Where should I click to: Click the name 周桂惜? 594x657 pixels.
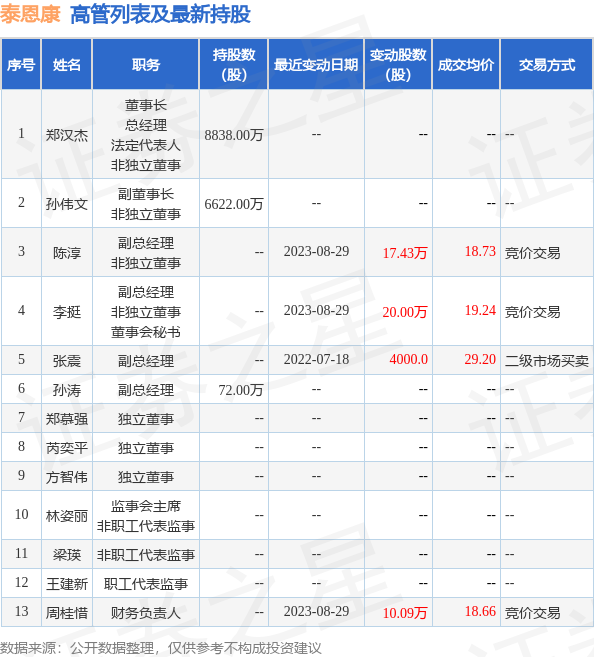pos(67,613)
